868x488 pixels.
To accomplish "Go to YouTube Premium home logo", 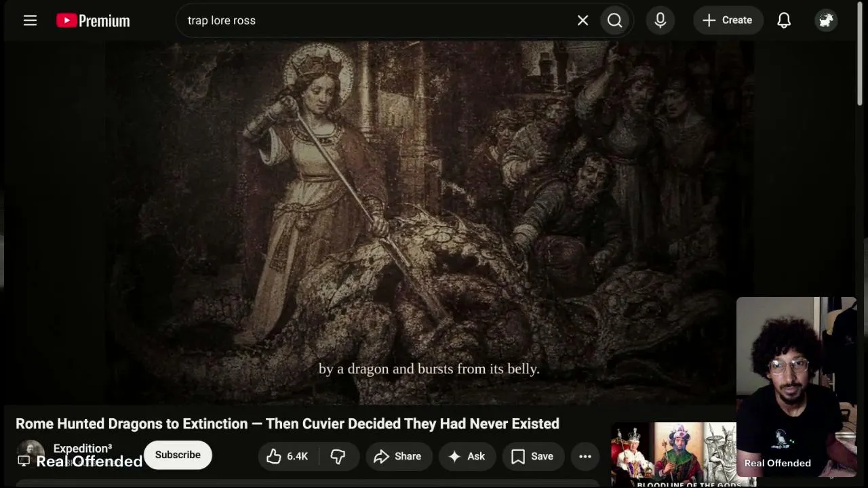I will (93, 20).
